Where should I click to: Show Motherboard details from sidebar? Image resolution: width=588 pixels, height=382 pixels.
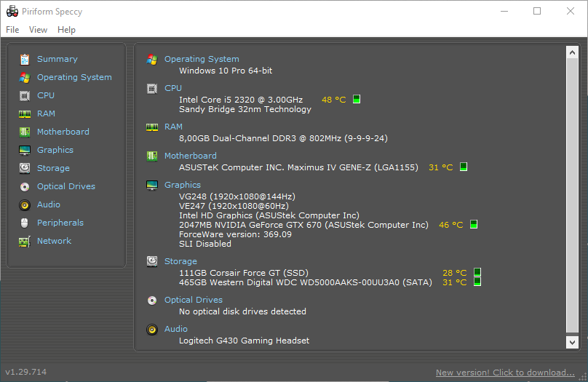[63, 132]
